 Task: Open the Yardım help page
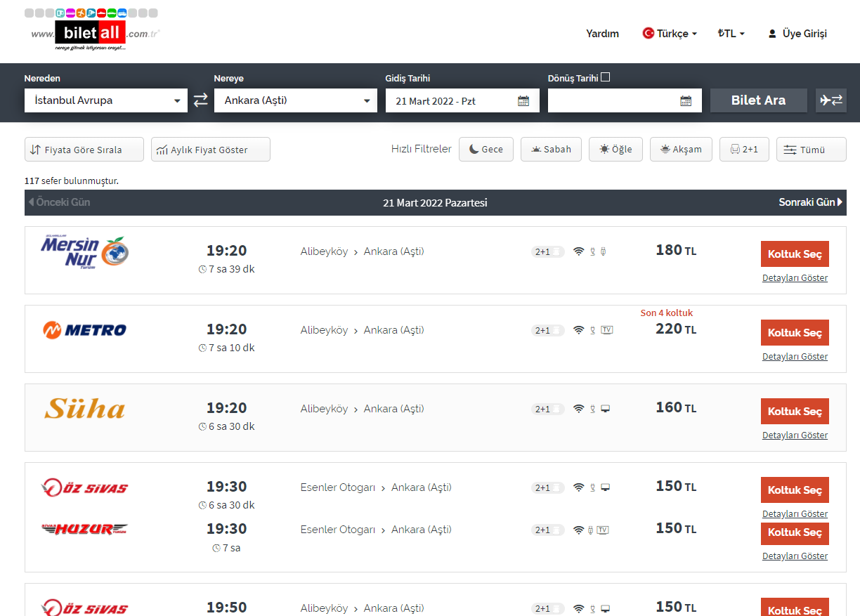click(602, 34)
